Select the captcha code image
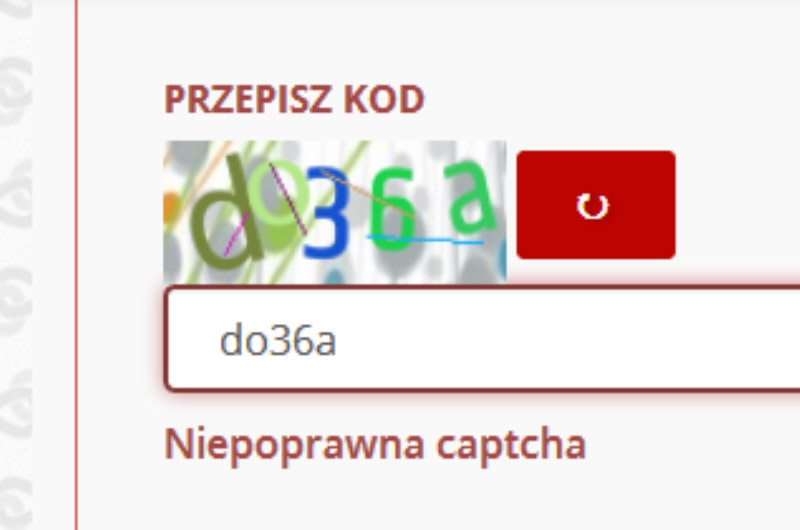800x530 pixels. coord(335,212)
